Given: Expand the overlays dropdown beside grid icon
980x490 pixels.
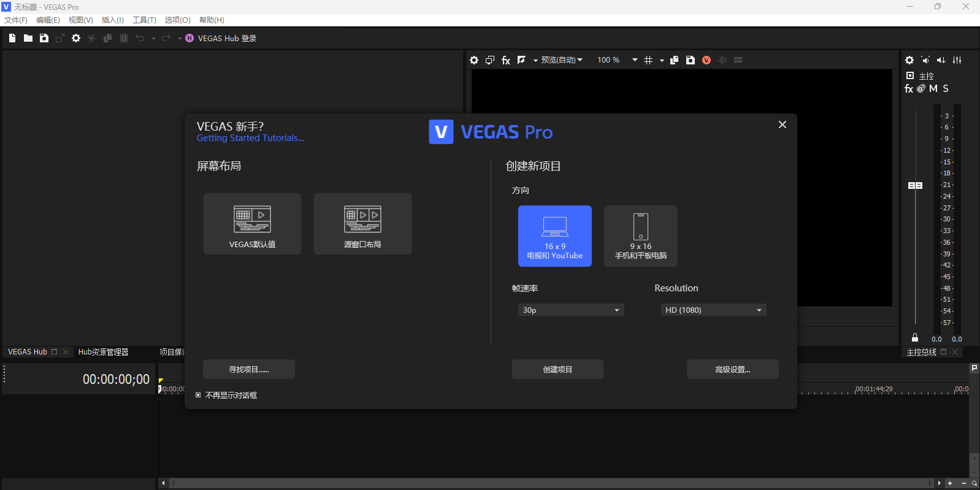Looking at the screenshot, I should pyautogui.click(x=662, y=61).
